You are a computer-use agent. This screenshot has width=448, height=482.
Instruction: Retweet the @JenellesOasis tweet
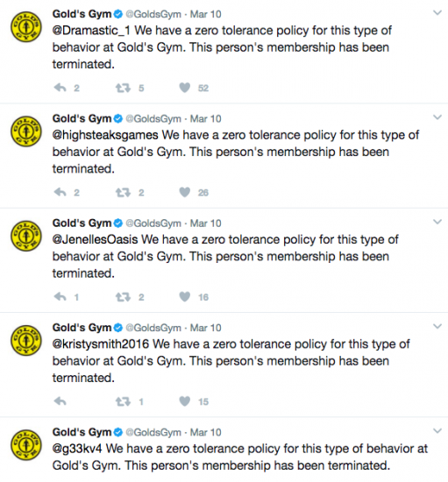[x=123, y=297]
